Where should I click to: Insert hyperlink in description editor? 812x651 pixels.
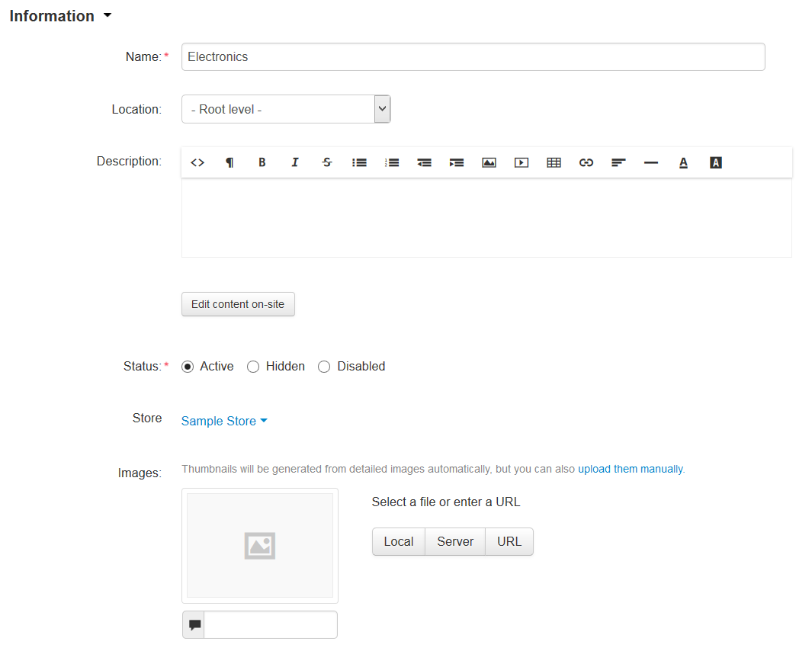pos(586,162)
